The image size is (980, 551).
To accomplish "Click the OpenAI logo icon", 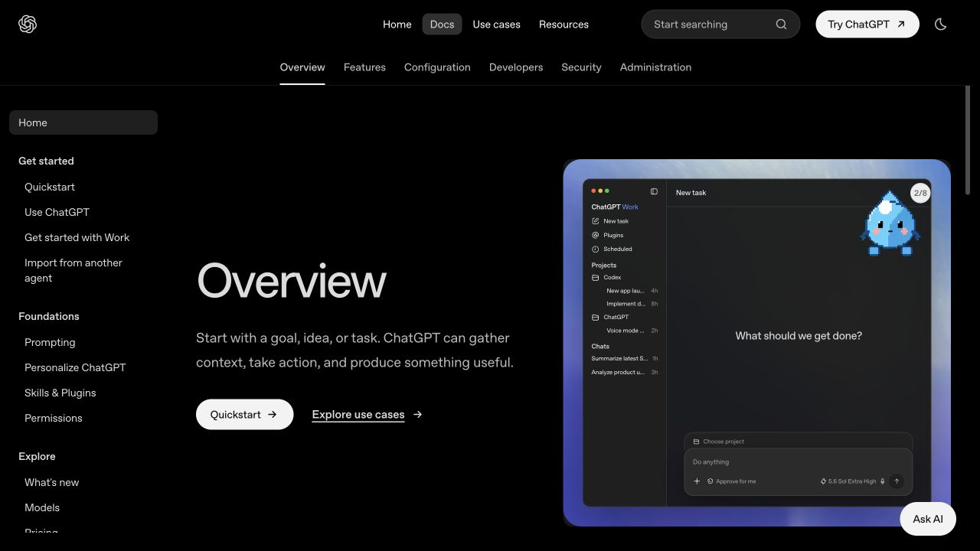I will [28, 24].
